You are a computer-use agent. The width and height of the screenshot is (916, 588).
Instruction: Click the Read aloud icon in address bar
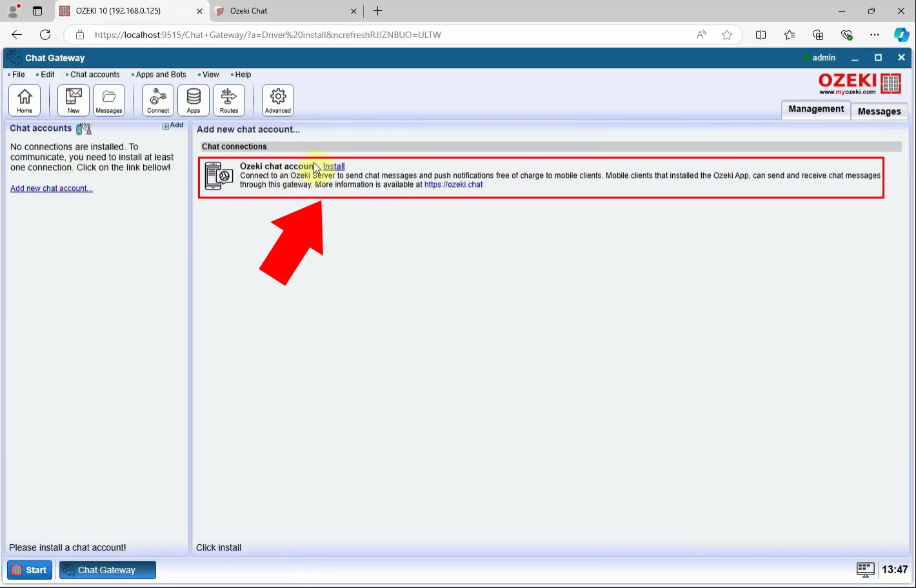click(701, 35)
